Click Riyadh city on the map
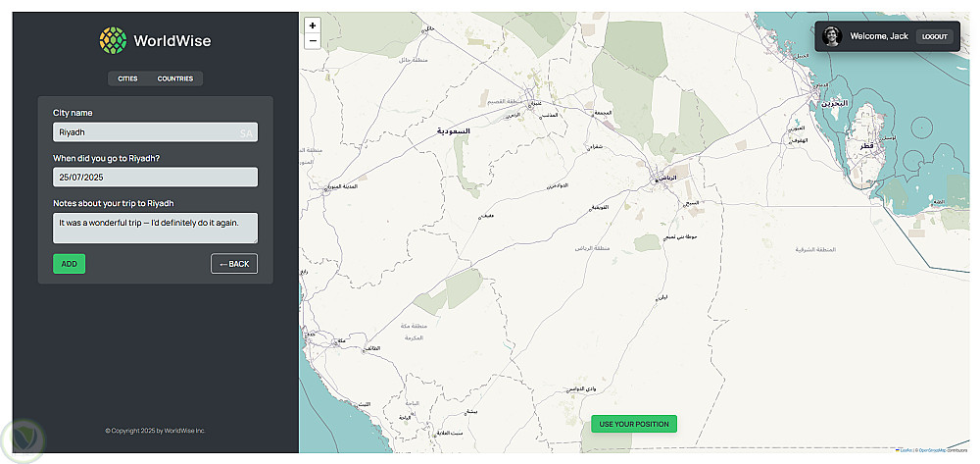Image resolution: width=980 pixels, height=464 pixels. tap(663, 178)
